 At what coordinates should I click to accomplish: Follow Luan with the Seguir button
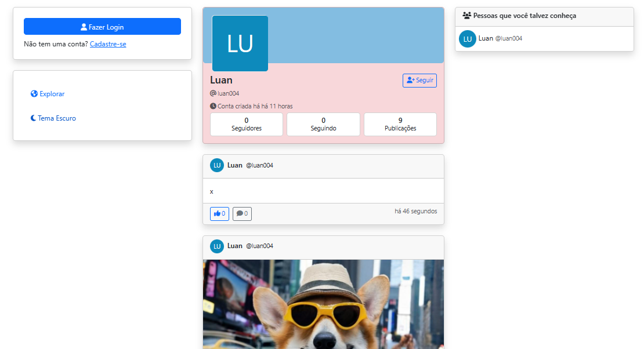pyautogui.click(x=419, y=81)
